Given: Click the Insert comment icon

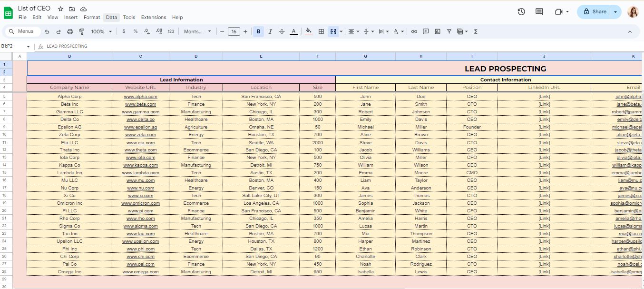Looking at the screenshot, I should click(426, 31).
